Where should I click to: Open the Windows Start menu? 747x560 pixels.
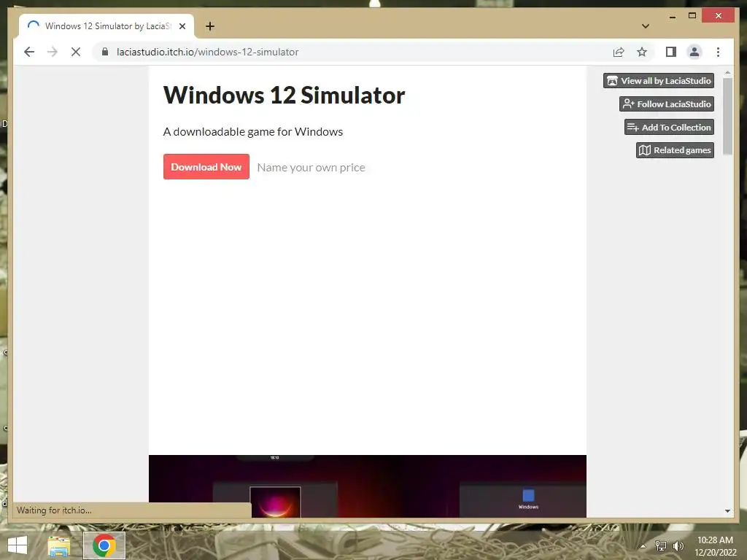click(18, 545)
